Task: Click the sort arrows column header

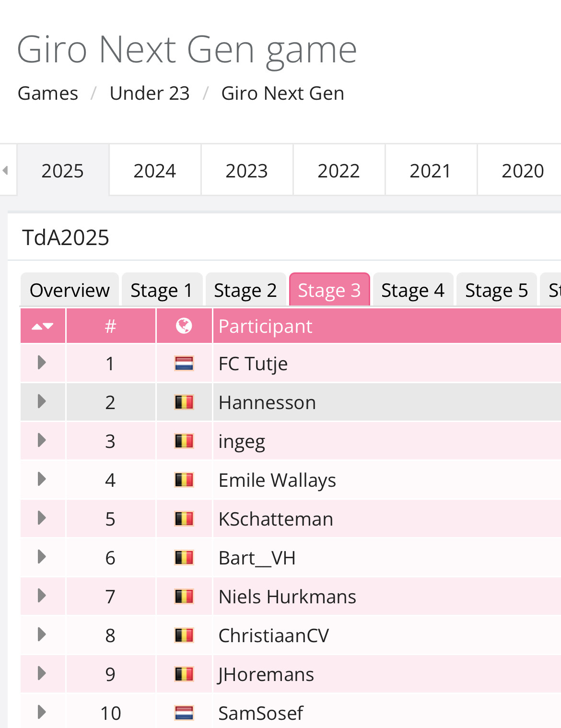Action: tap(42, 326)
